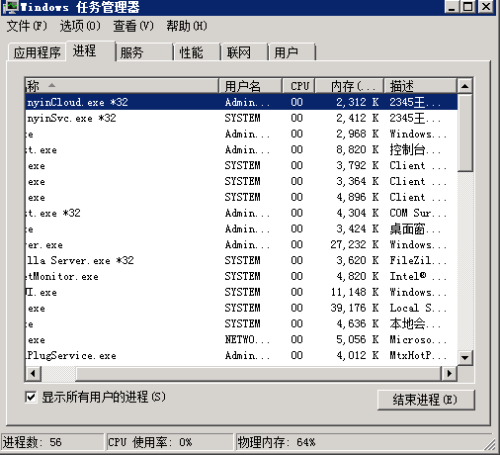
Task: Select the er.exe row with 27,232 K
Action: [241, 245]
